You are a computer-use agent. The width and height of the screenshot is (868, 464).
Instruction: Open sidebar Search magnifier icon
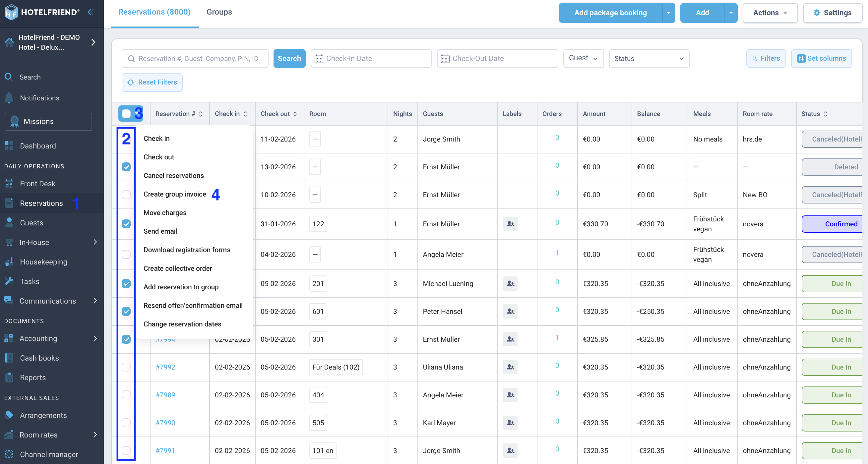pos(9,77)
